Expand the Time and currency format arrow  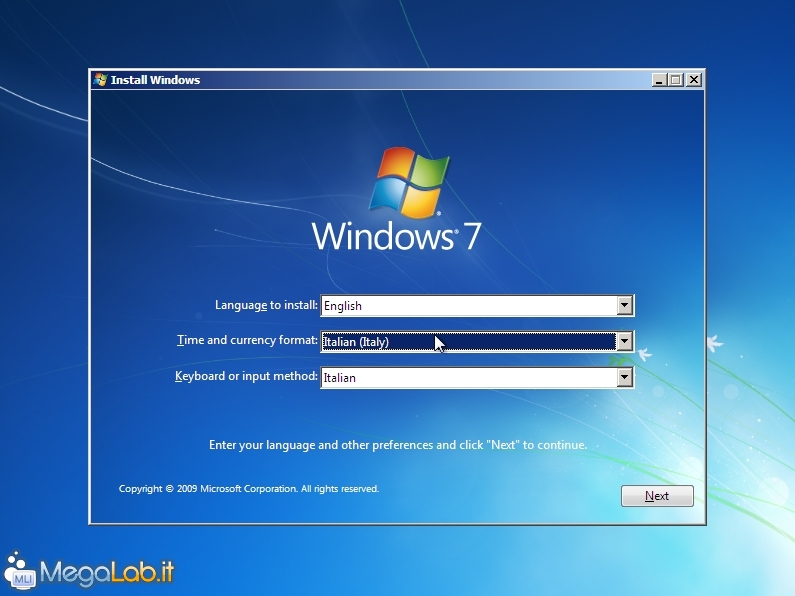625,341
